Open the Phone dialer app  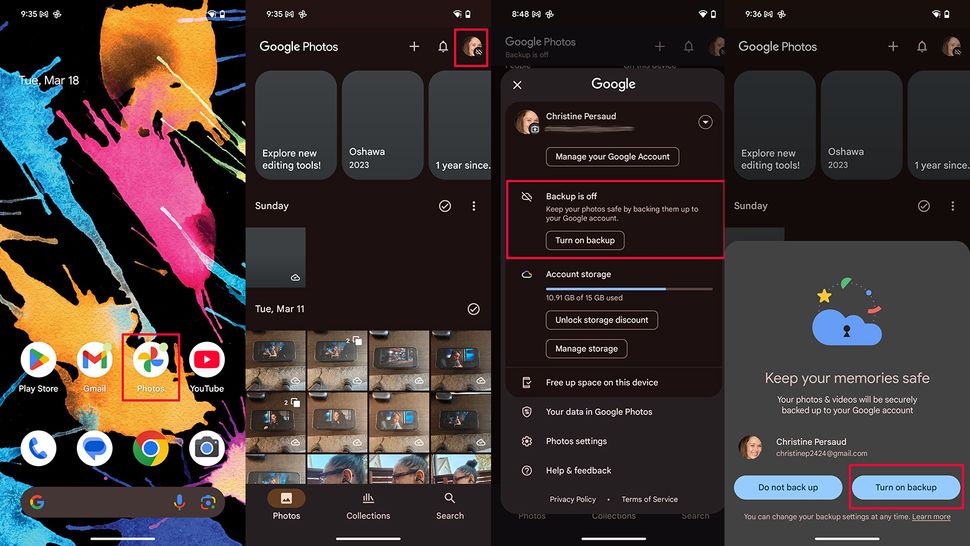[x=38, y=448]
